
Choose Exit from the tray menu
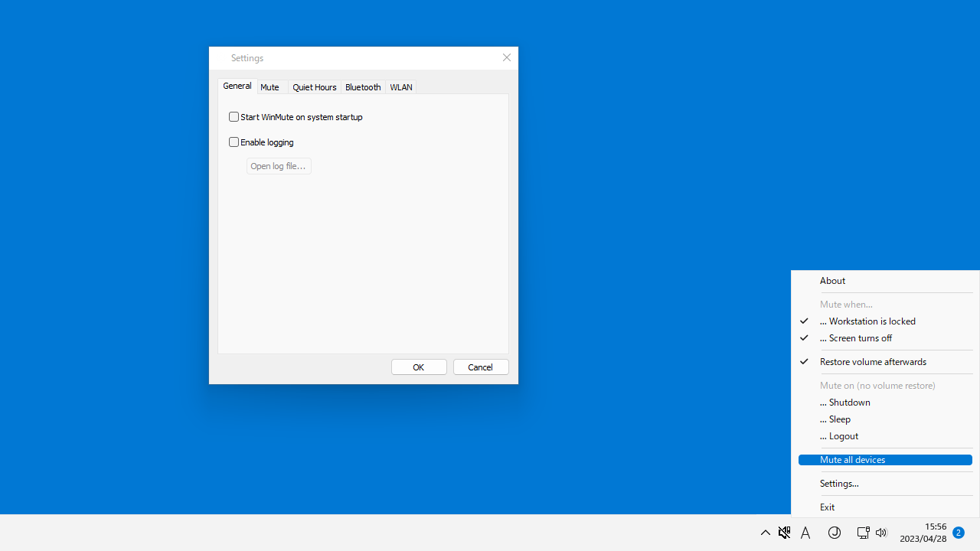pos(885,507)
